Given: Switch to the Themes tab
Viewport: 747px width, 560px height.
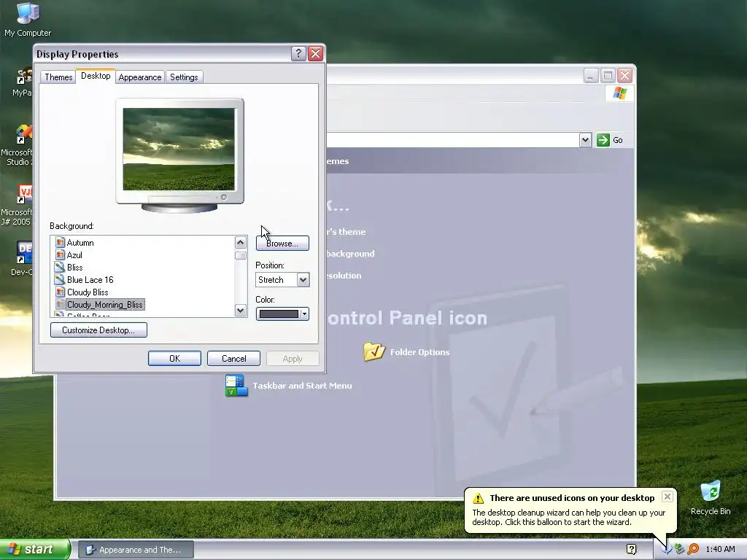Looking at the screenshot, I should 58,77.
